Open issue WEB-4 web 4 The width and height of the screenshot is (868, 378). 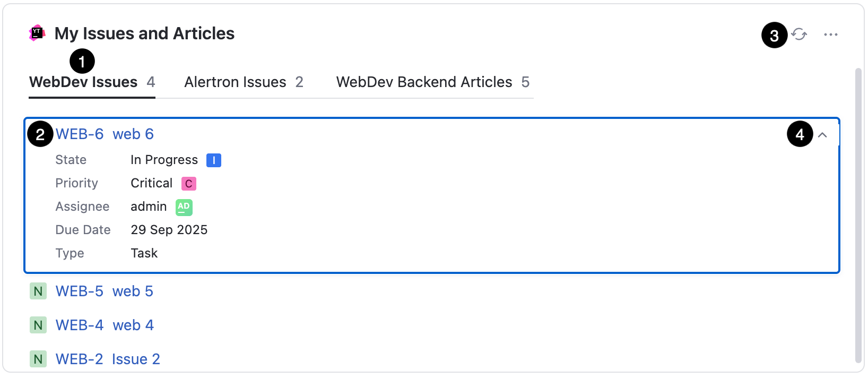tap(105, 325)
